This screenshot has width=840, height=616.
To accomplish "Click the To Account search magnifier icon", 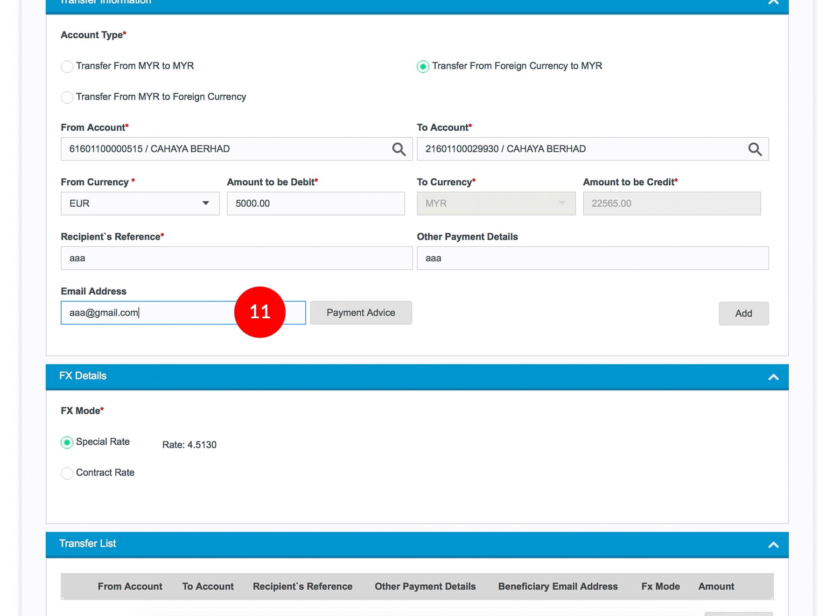I will tap(755, 149).
